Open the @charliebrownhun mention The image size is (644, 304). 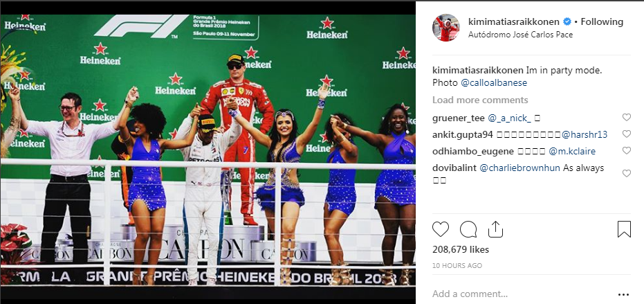point(520,168)
